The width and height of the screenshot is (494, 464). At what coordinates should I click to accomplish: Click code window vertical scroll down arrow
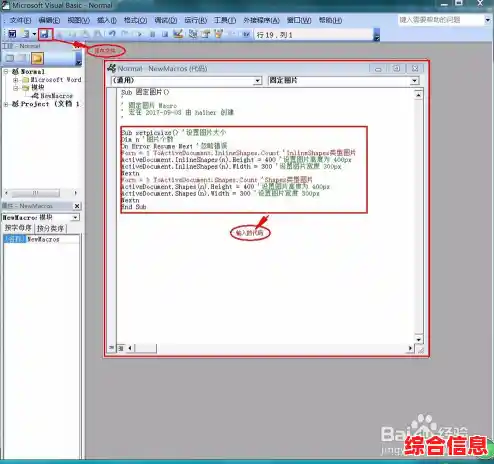coord(419,339)
